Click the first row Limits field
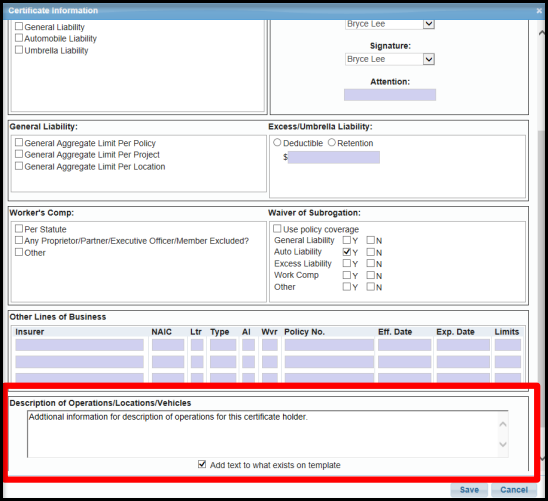548x501 pixels. 508,345
